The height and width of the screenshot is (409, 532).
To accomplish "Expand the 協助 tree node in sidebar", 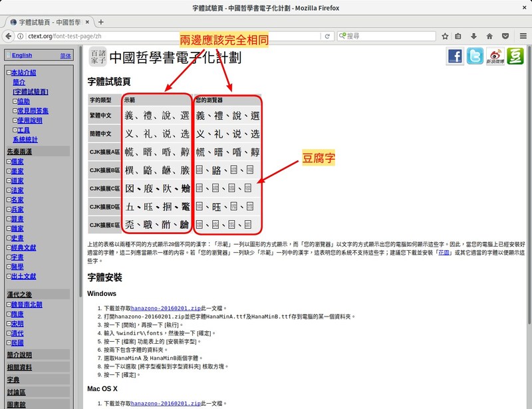I will click(x=15, y=101).
